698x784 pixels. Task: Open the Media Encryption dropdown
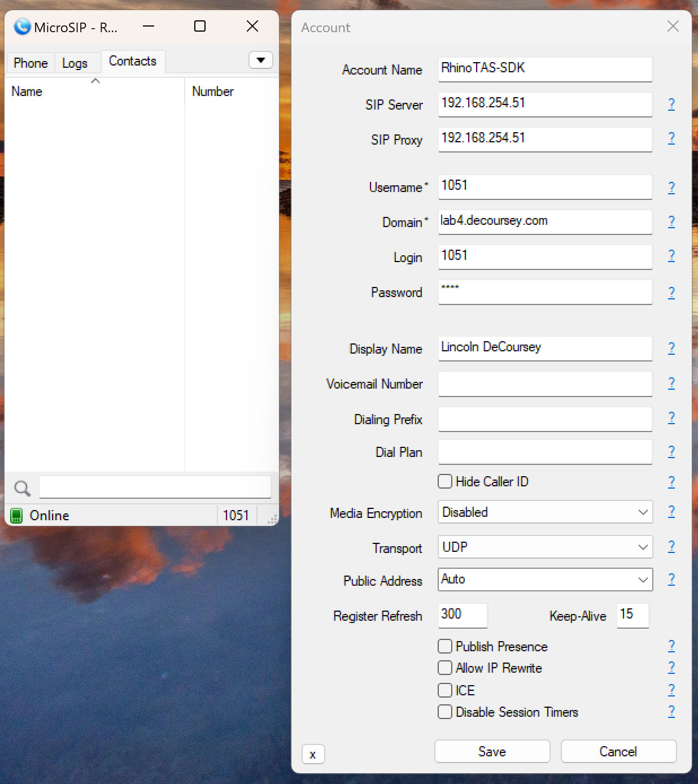click(642, 512)
